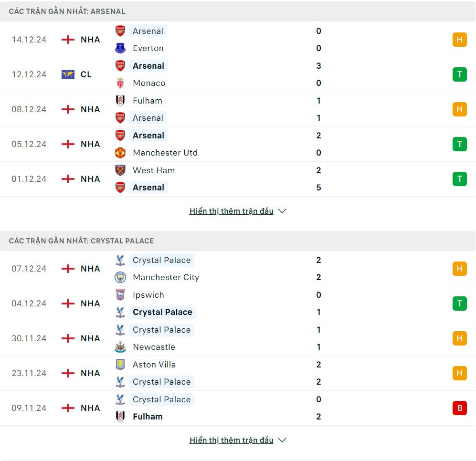
Task: Open the Arsenal recent matches section header
Action: [x=67, y=11]
